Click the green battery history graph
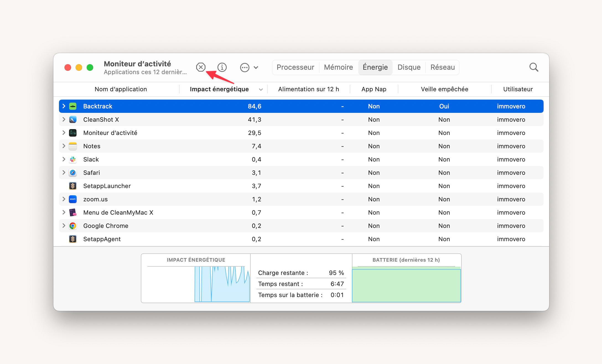The height and width of the screenshot is (364, 602). point(406,284)
